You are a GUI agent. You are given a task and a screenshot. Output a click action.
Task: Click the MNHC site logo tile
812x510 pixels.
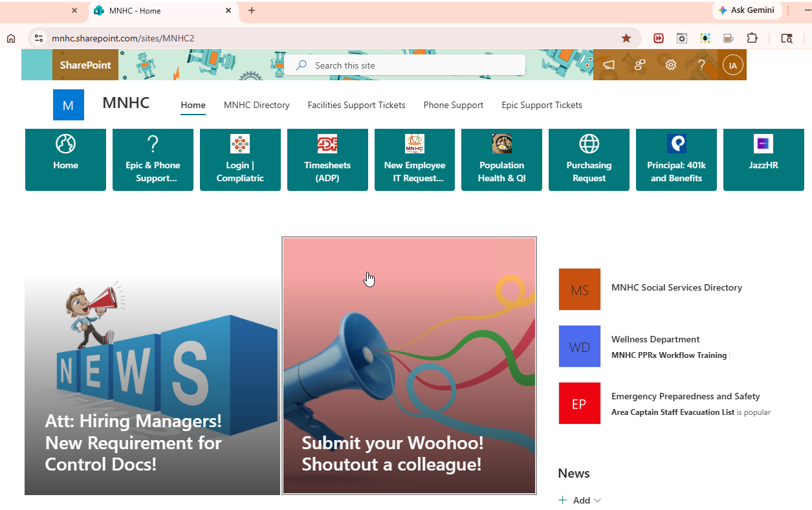coord(69,105)
